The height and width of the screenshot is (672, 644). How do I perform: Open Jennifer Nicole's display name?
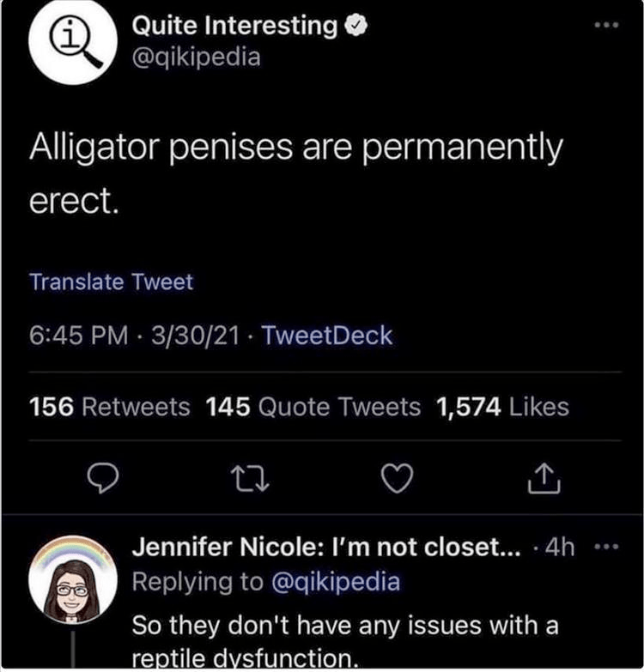click(x=326, y=548)
